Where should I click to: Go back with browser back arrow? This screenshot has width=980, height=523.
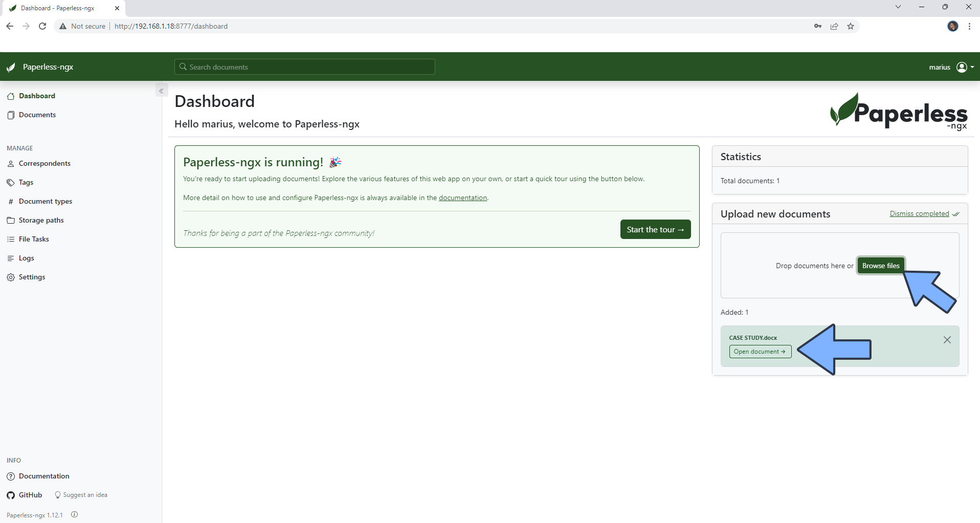click(10, 26)
